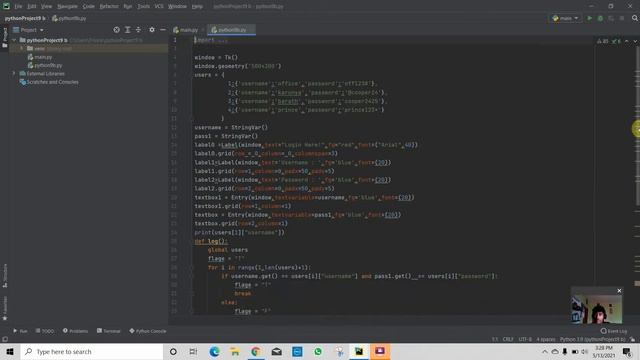Open the Terminal tool window
The width and height of the screenshot is (640, 360).
[x=109, y=331]
